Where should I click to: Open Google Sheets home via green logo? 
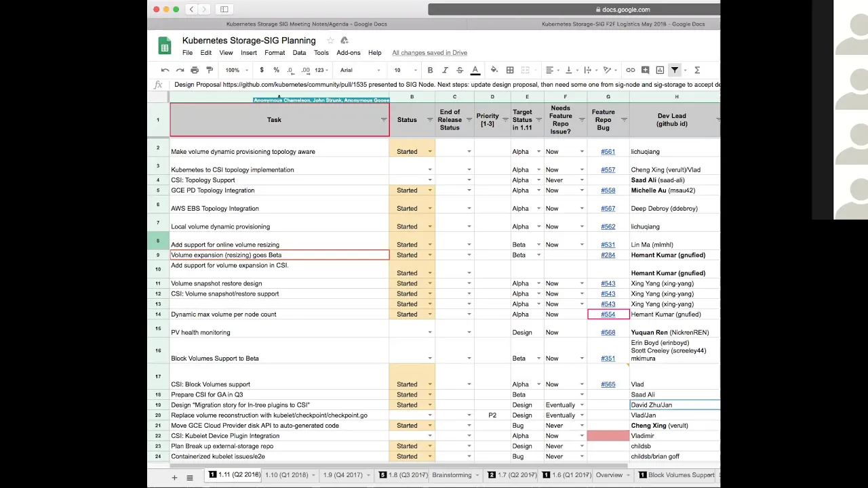(x=165, y=45)
